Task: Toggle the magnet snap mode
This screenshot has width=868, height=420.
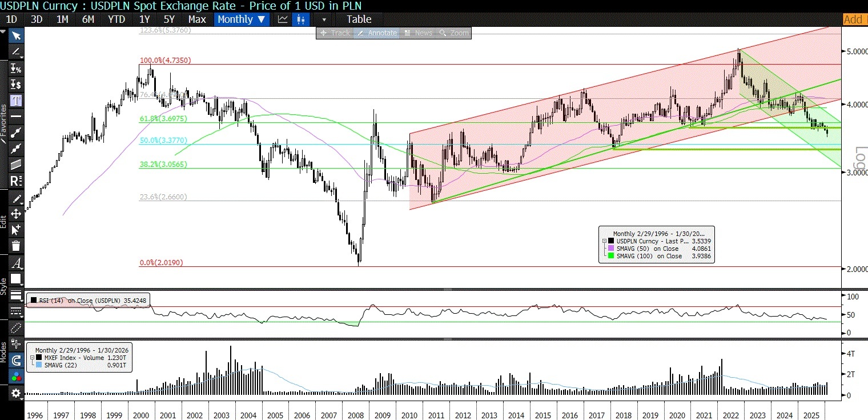Action: pyautogui.click(x=16, y=361)
